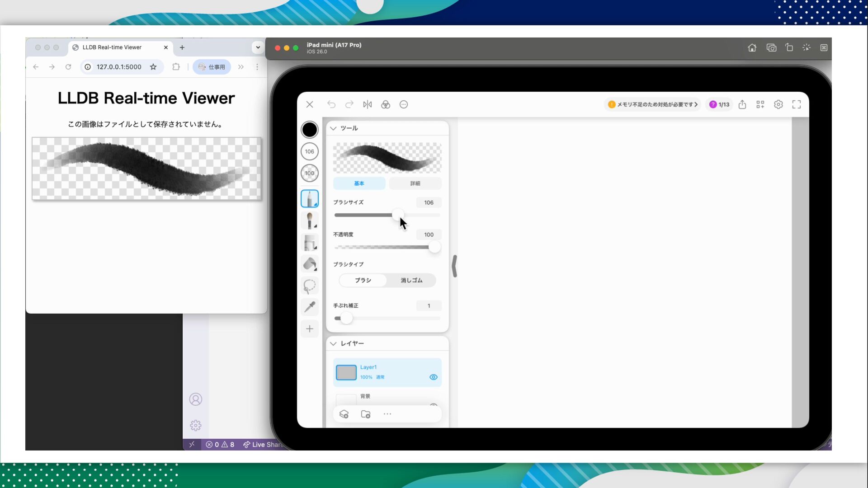The width and height of the screenshot is (868, 488).
Task: Add new layer with plus icon
Action: click(344, 414)
